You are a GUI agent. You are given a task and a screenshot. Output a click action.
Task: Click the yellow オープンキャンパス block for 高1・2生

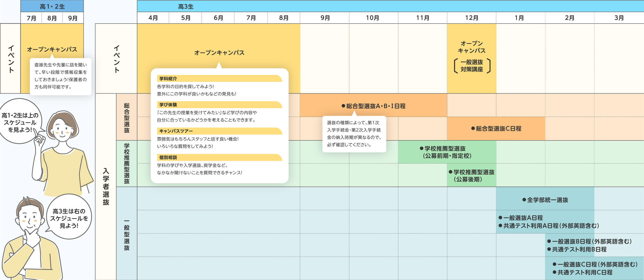tap(52, 49)
